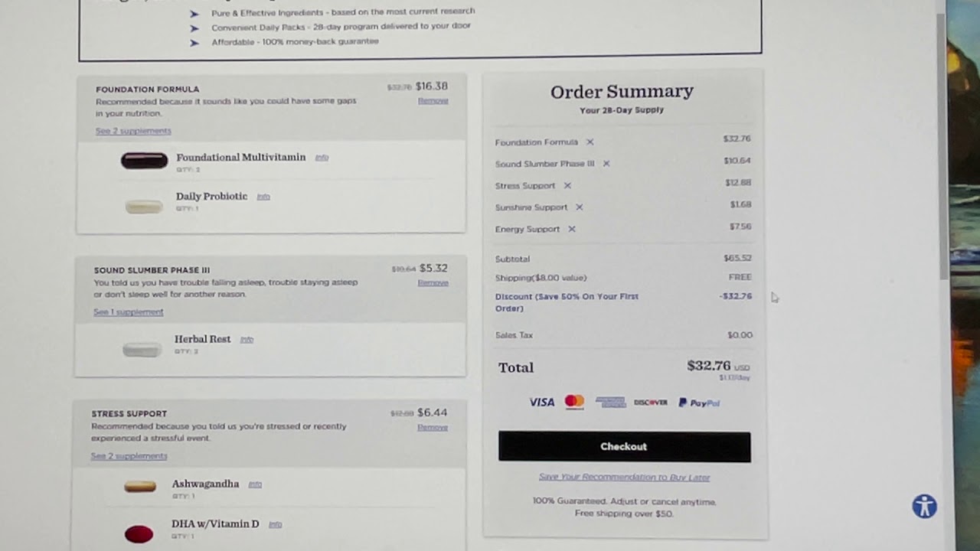This screenshot has width=980, height=551.
Task: Click the PayPal payment icon
Action: [x=699, y=403]
